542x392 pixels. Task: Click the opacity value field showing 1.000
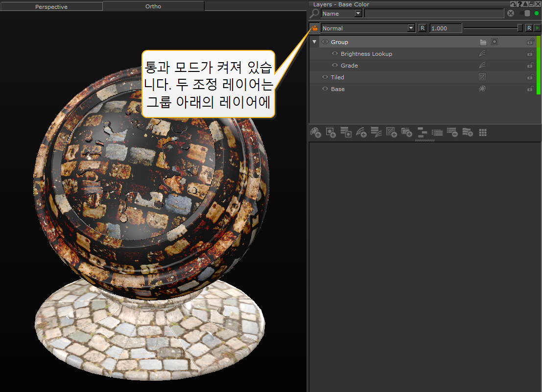pyautogui.click(x=446, y=28)
